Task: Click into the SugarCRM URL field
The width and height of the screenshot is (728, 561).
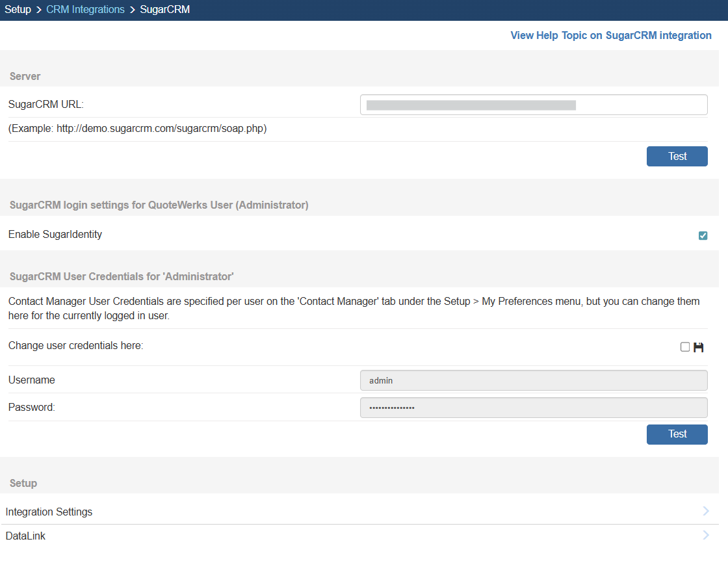Action: [533, 105]
